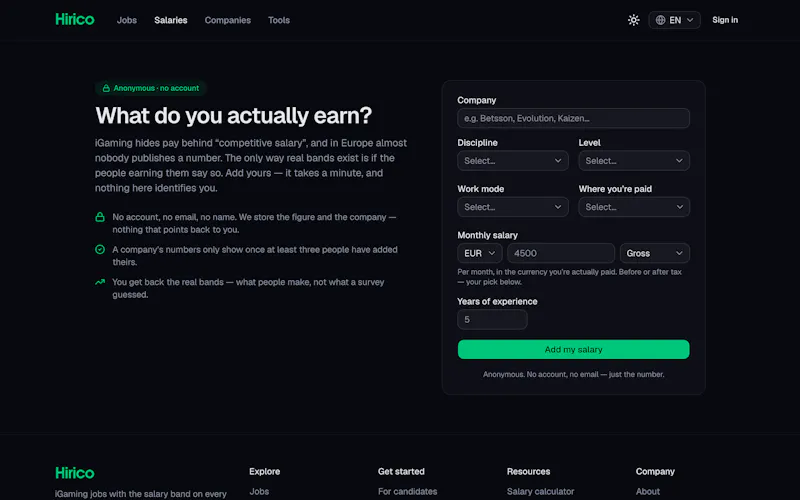The width and height of the screenshot is (800, 500).
Task: Click the trending arrow icon bullet
Action: click(100, 282)
